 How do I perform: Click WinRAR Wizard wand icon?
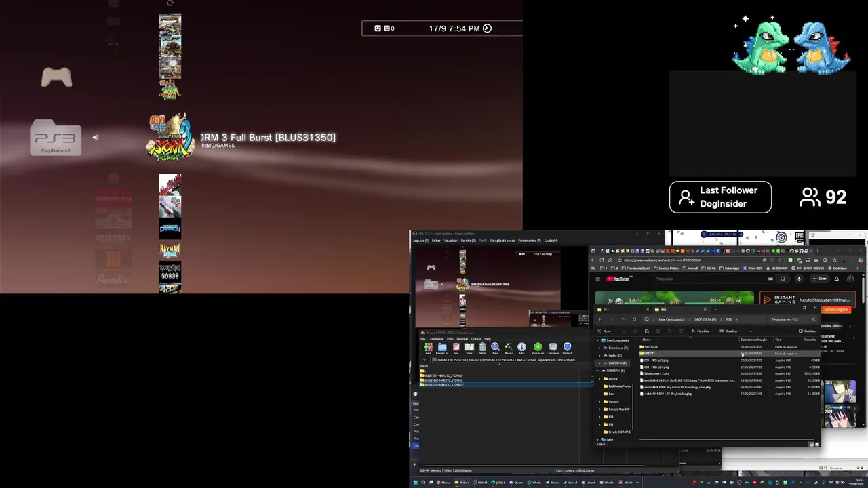click(509, 347)
